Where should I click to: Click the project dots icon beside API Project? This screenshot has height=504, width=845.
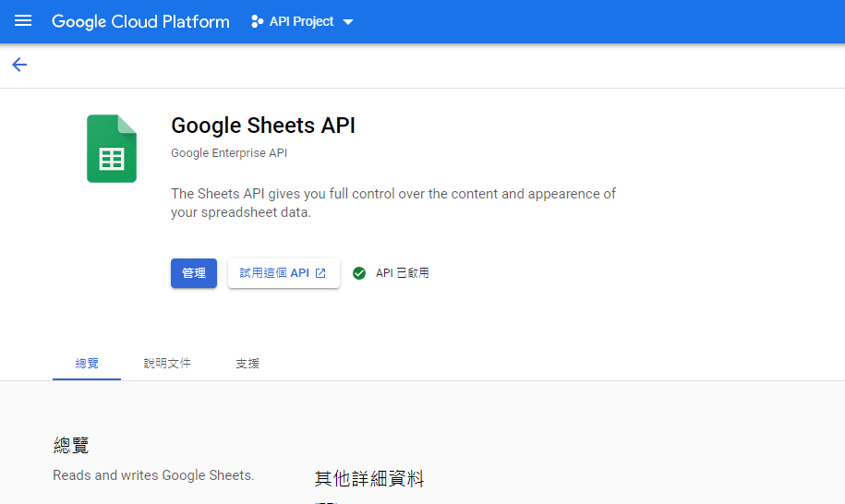pyautogui.click(x=257, y=21)
